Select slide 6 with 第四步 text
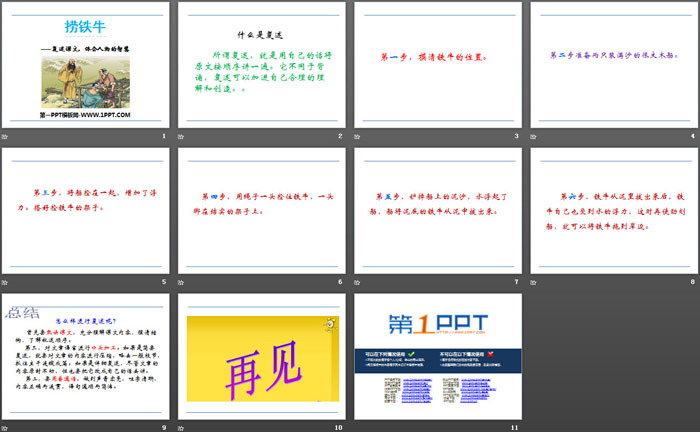The image size is (700, 432). [262, 211]
